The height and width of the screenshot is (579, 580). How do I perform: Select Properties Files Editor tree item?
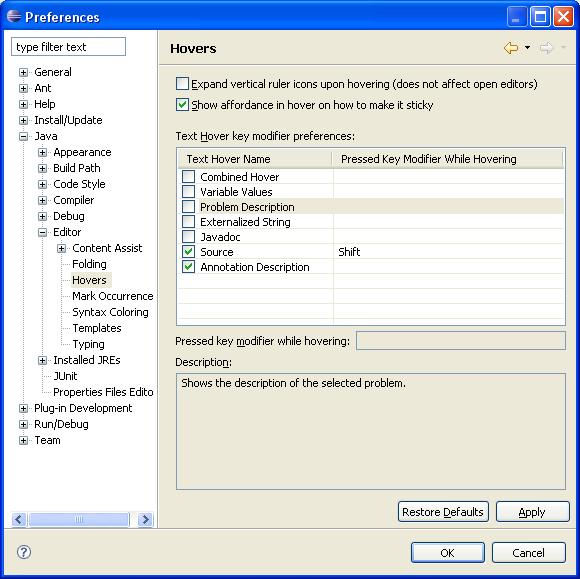[x=103, y=392]
